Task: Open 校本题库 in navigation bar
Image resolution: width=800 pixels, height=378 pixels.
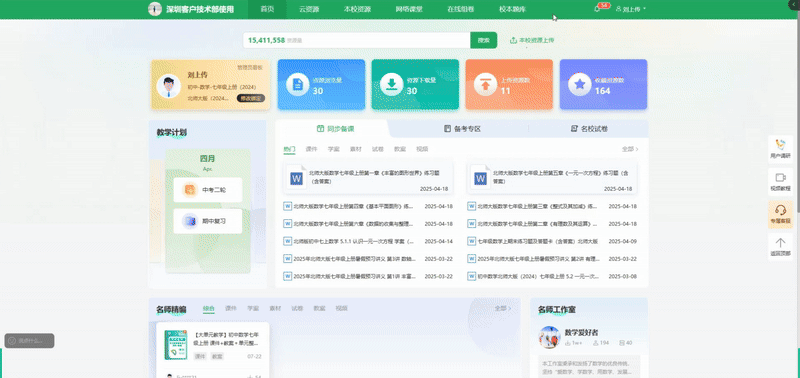Action: (512, 9)
